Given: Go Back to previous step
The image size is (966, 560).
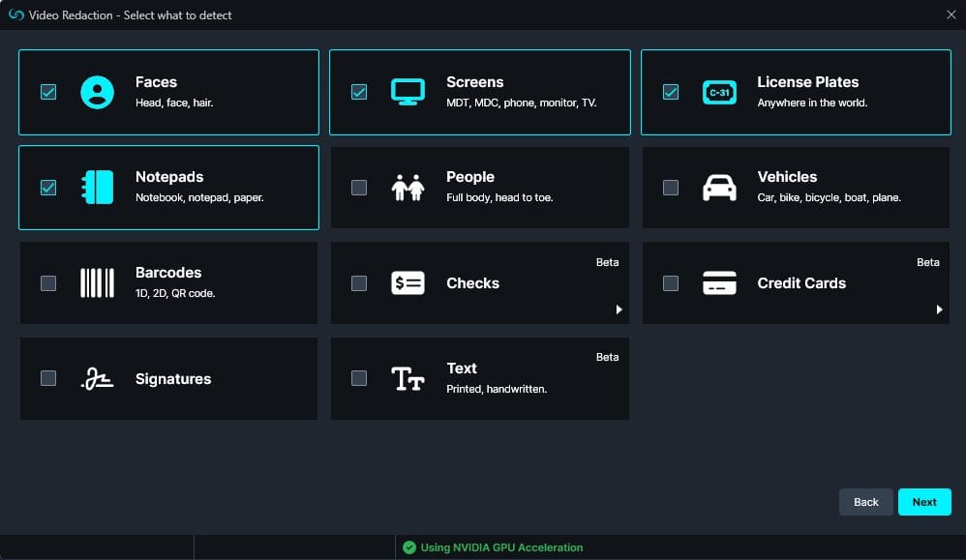Looking at the screenshot, I should [x=865, y=502].
